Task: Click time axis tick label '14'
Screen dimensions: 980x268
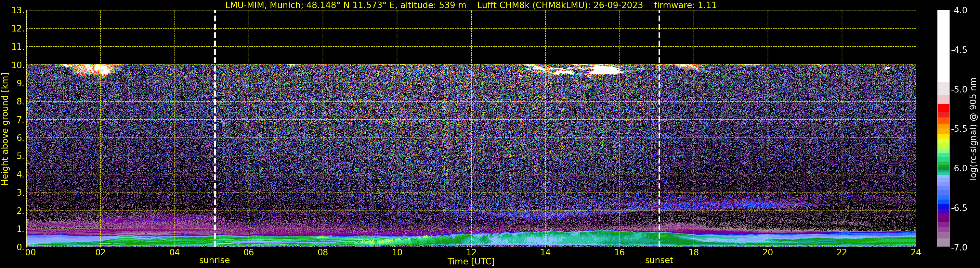Action: click(x=545, y=252)
